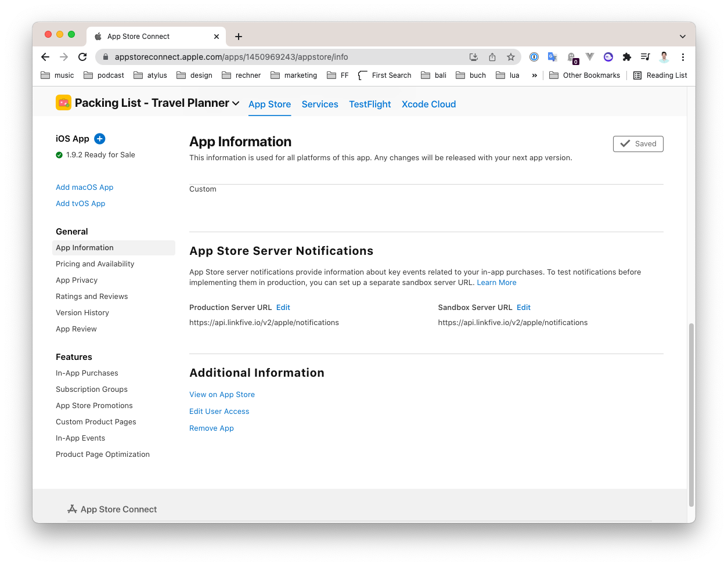Click the share icon in address bar
Viewport: 728px width, 566px height.
tap(492, 57)
